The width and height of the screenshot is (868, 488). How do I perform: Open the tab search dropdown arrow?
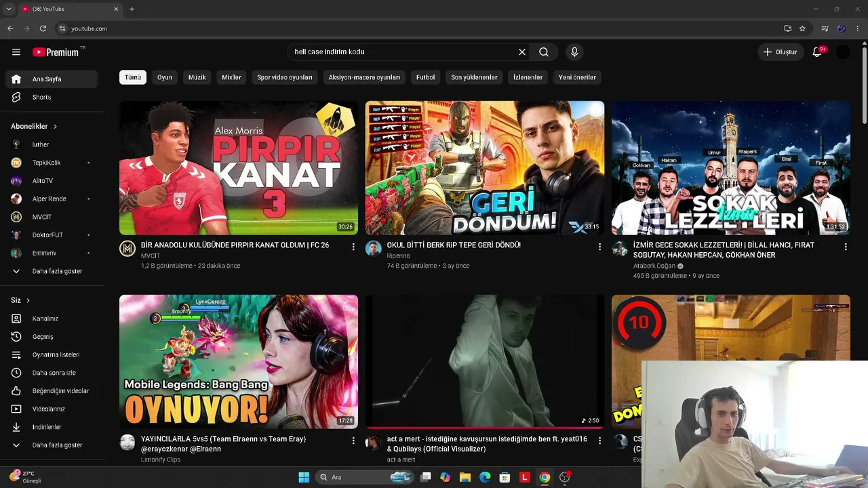coord(9,9)
